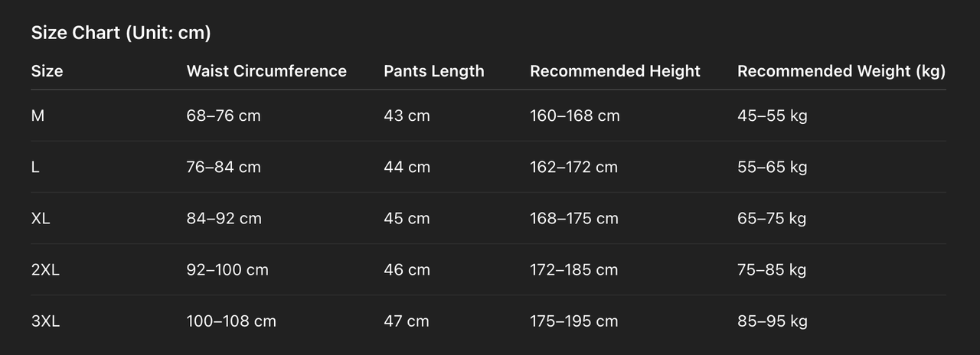Select the 43 cm pants length cell
Screen dimensions: 980x355
[407, 116]
